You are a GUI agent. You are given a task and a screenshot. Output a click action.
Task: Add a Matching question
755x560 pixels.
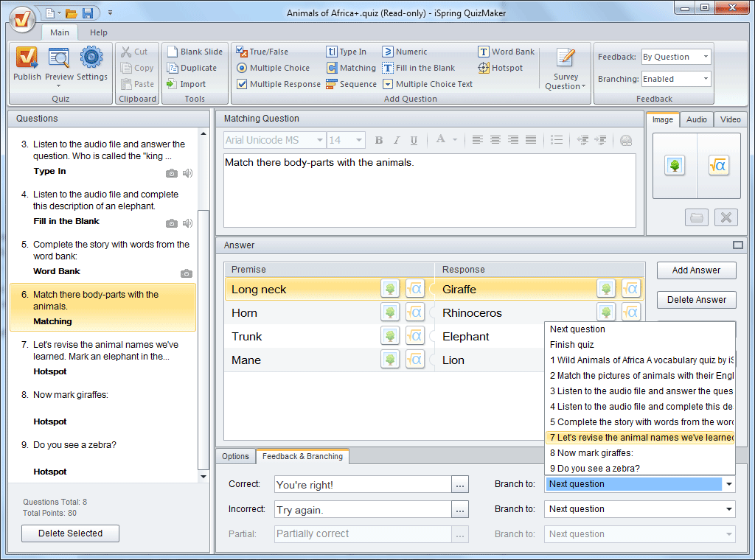coord(351,68)
